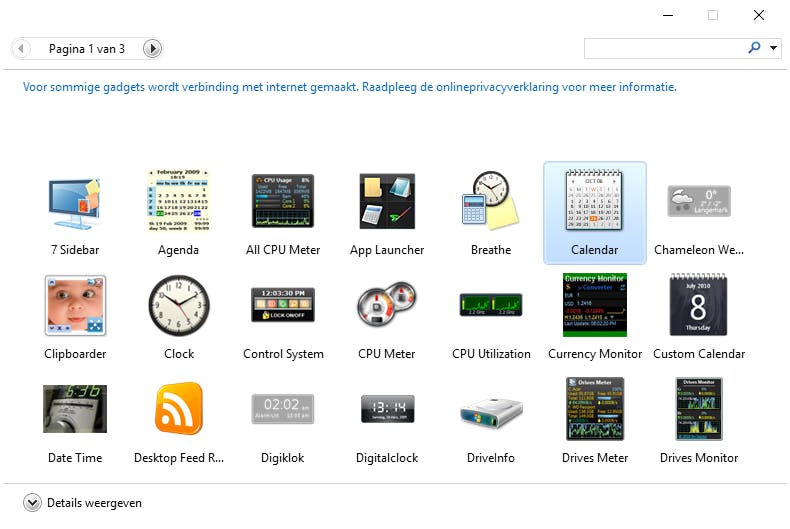Go to the next gadget page
The height and width of the screenshot is (529, 790).
click(152, 49)
